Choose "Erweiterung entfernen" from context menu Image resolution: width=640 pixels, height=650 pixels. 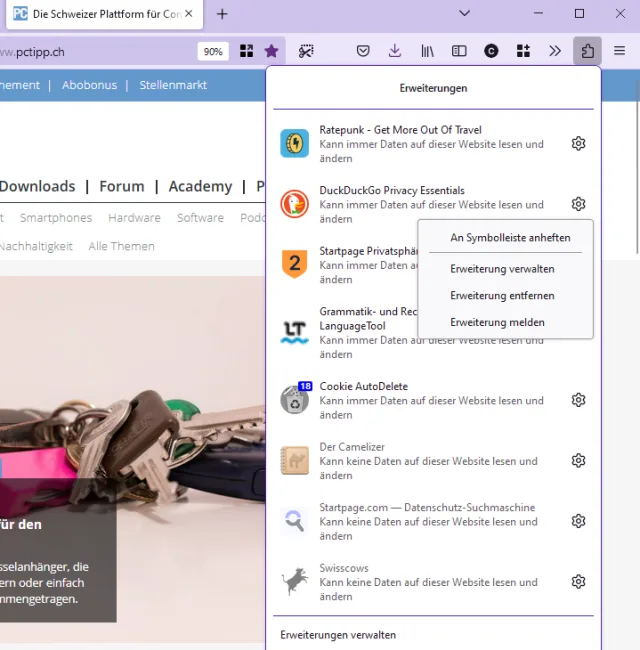point(502,296)
